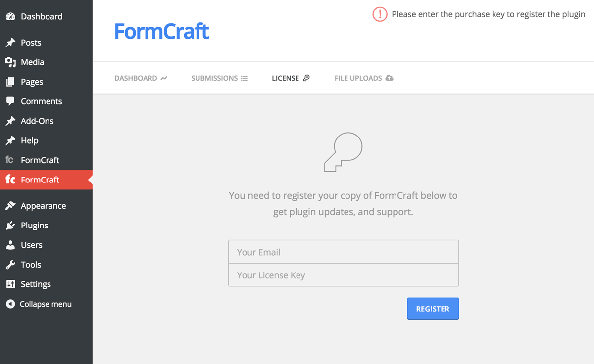Viewport: 594px width, 364px height.
Task: Switch to the File Uploads tab
Action: (364, 78)
